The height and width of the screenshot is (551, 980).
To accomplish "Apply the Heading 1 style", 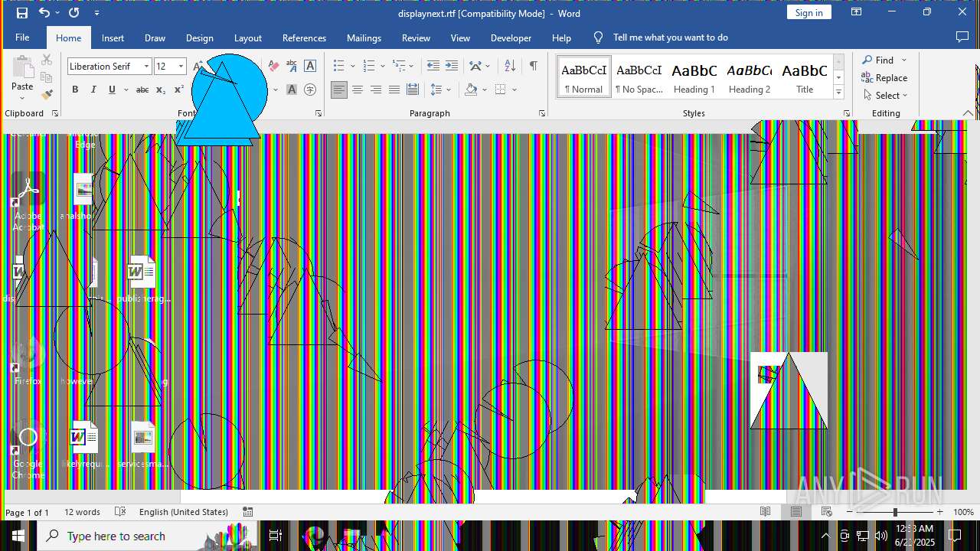I will (x=694, y=77).
